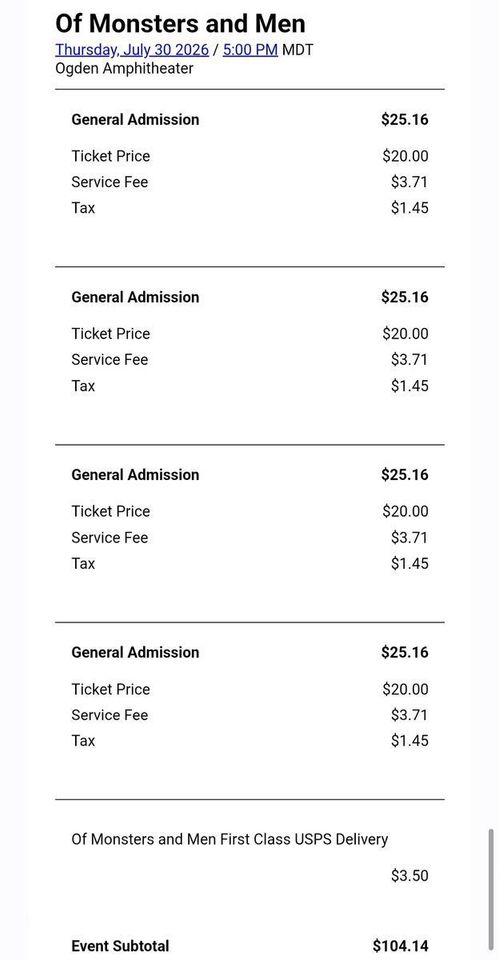Select the Ogden Amphitheater venue text
This screenshot has height=960, width=499.
[x=124, y=68]
